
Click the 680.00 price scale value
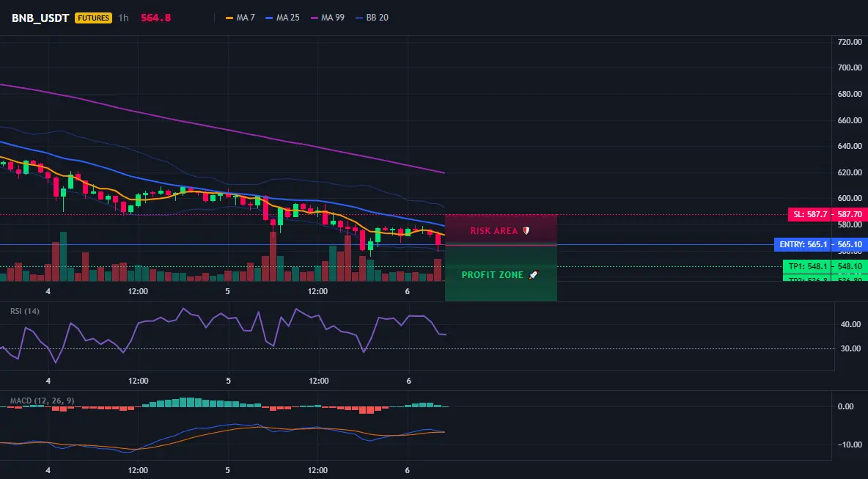pos(850,94)
